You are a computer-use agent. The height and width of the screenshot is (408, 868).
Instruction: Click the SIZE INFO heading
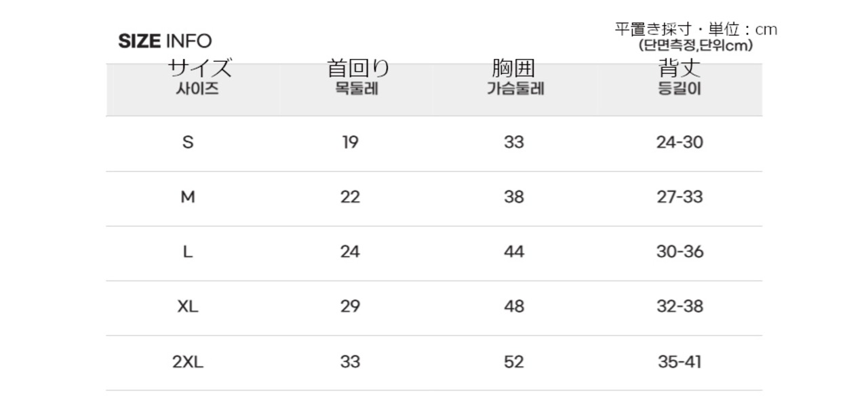[165, 41]
